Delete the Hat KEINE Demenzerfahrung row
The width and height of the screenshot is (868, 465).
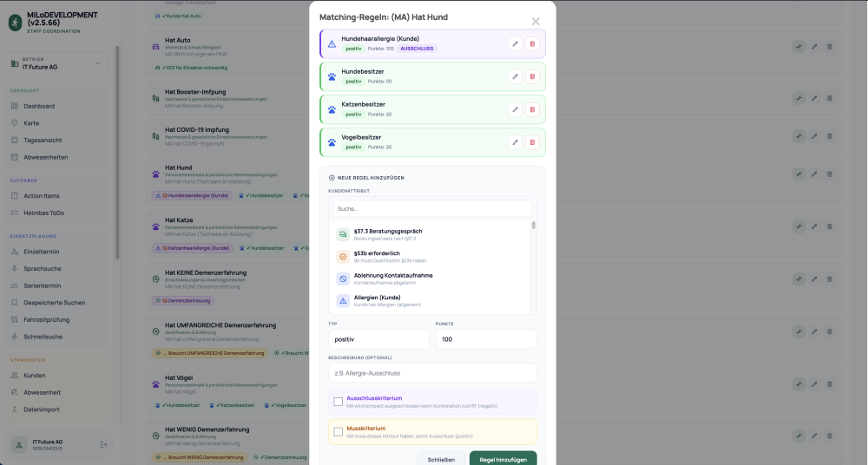point(829,279)
